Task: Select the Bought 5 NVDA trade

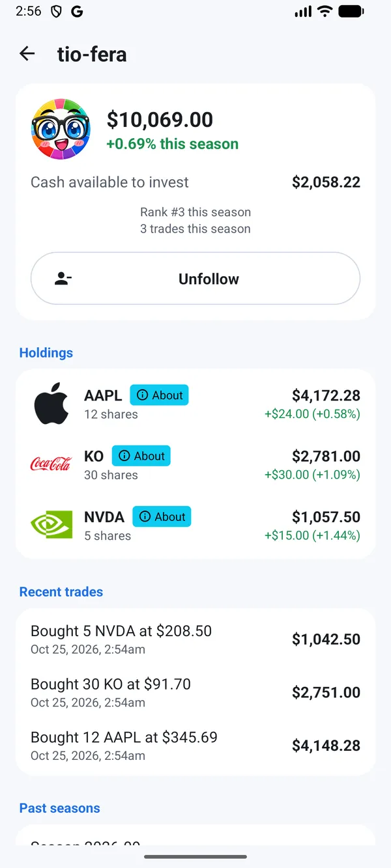Action: click(195, 639)
